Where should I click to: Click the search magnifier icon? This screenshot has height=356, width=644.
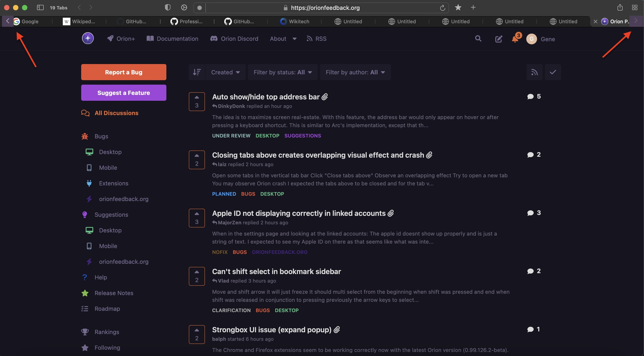[478, 39]
